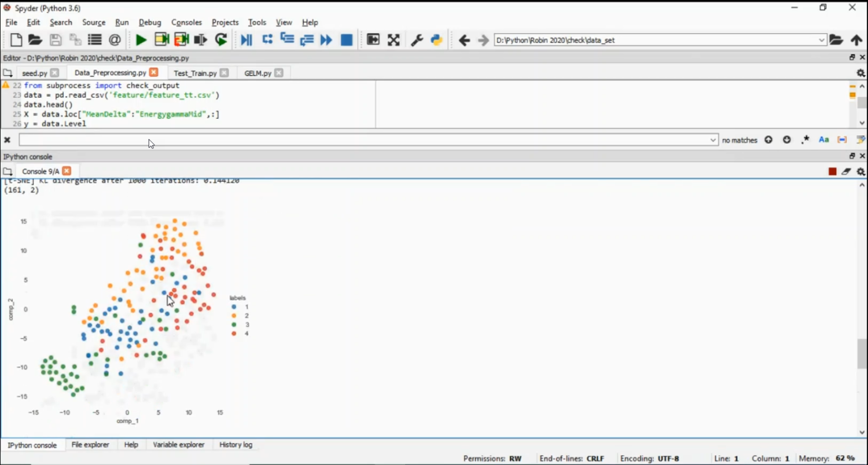Open the Consoles menu
868x465 pixels.
(186, 22)
